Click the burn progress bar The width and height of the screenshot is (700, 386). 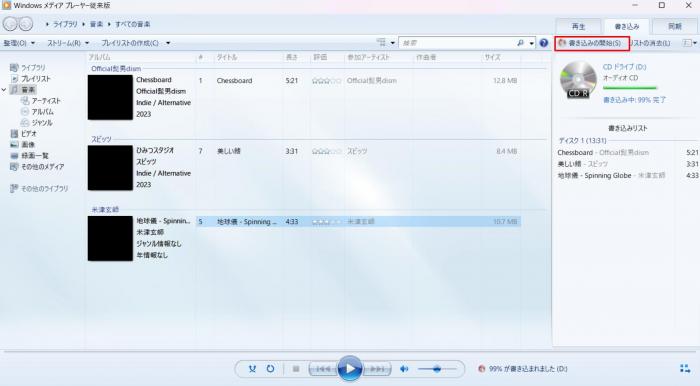(630, 88)
